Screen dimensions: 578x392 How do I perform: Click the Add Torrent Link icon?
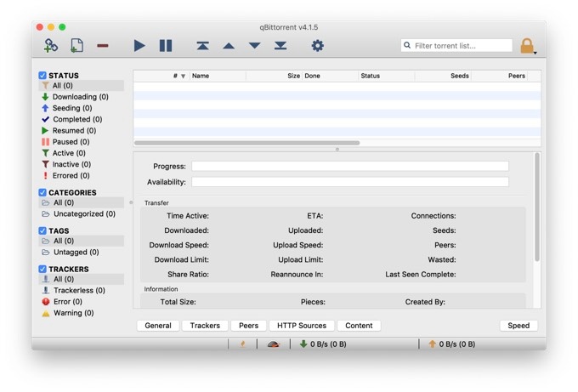pyautogui.click(x=51, y=46)
